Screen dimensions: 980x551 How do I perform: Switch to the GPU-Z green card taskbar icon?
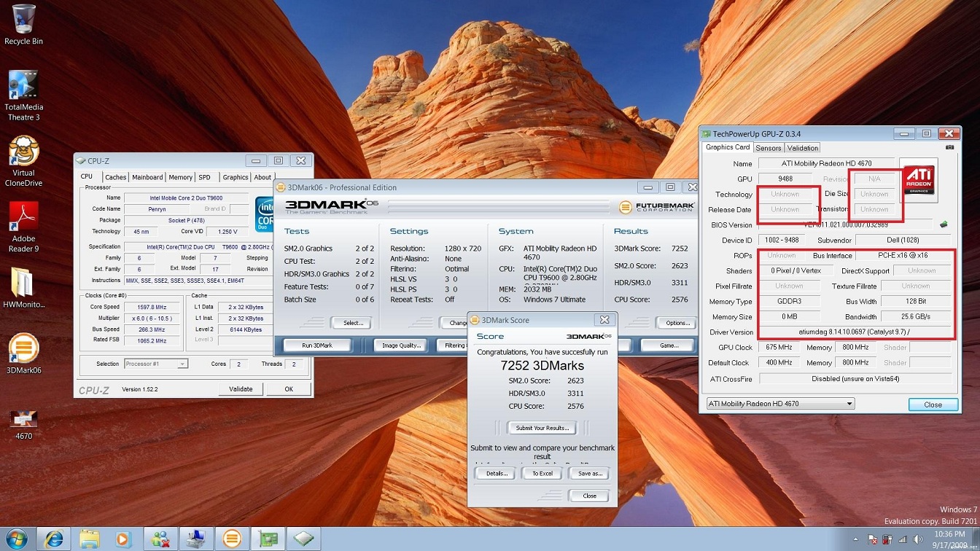point(267,539)
